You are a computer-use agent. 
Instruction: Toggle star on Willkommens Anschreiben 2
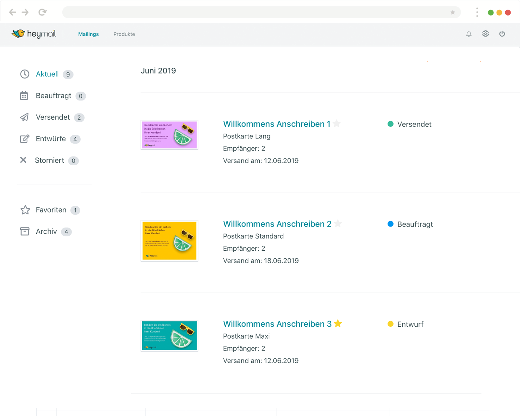[338, 224]
